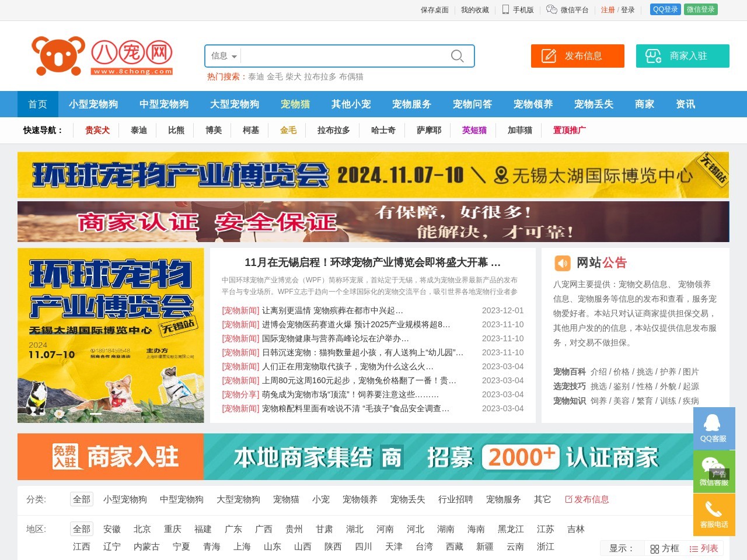Click the 手机版 phone icon
Viewport: 747px width, 560px height.
(505, 9)
